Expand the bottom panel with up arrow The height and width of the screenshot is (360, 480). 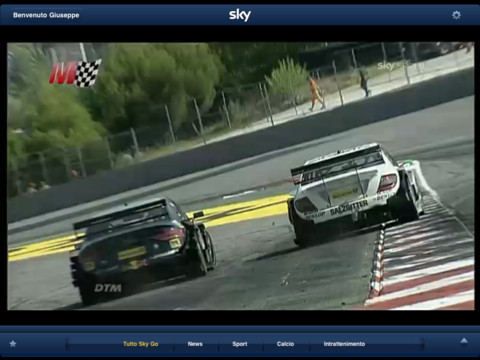click(464, 341)
